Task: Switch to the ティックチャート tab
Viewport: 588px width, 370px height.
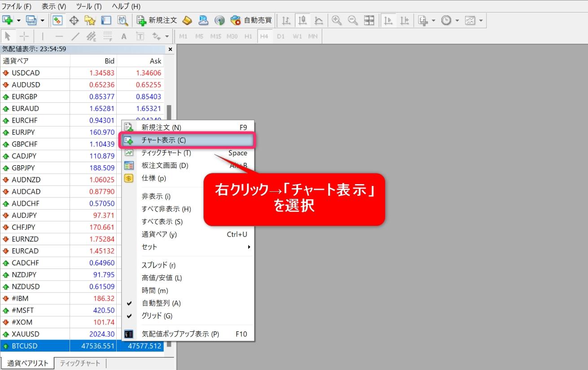Action: [x=79, y=363]
